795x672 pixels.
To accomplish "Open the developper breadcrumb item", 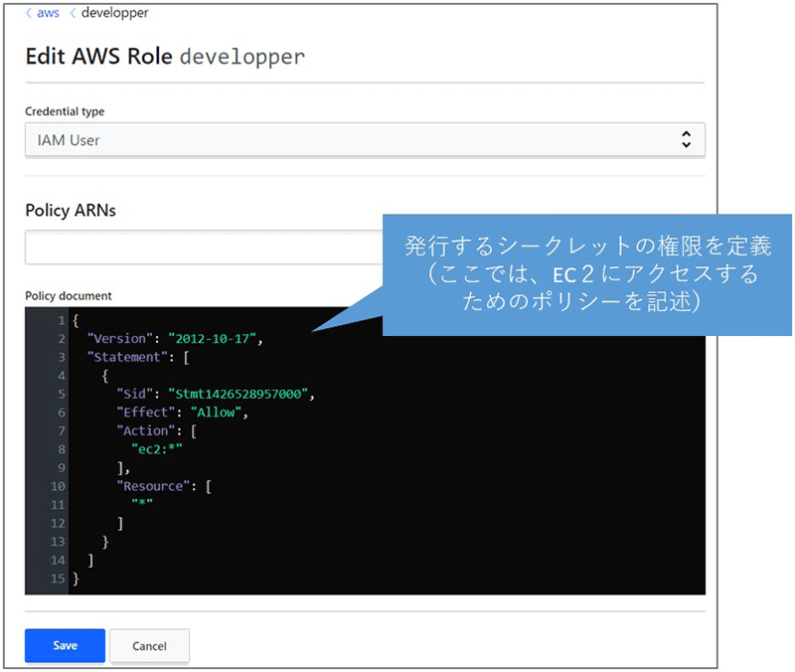I will pyautogui.click(x=115, y=13).
